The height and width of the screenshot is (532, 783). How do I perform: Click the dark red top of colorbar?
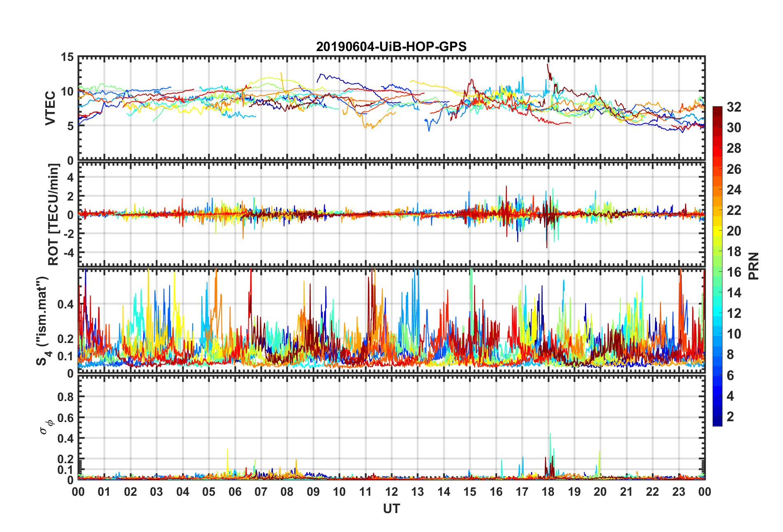pyautogui.click(x=718, y=109)
